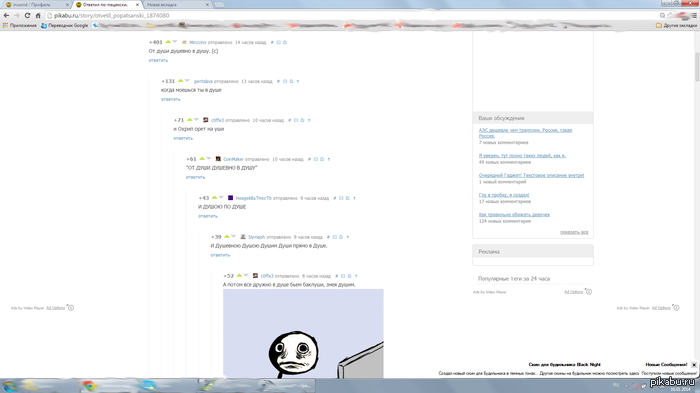Open username link on the +43 comment
Viewport: 700px width, 393px height.
pos(253,198)
